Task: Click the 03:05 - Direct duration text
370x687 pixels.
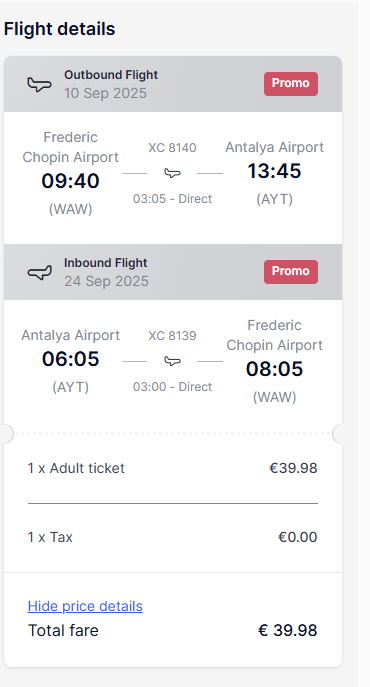Action: pos(173,199)
